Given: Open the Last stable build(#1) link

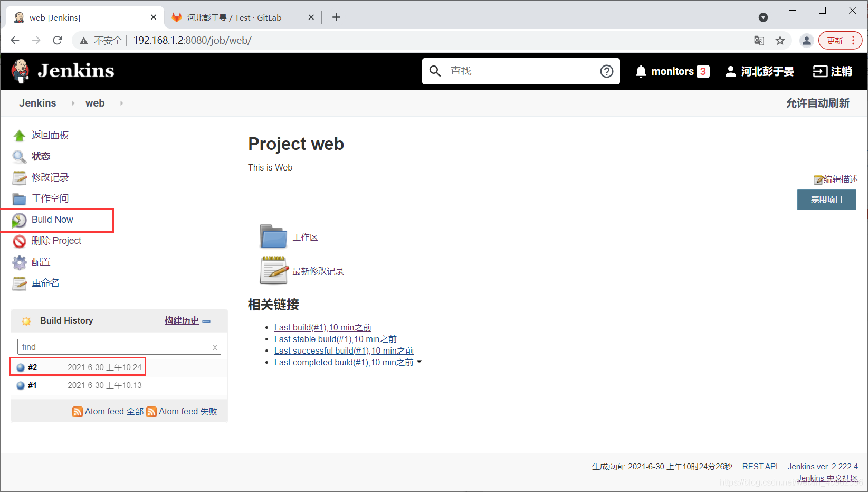Looking at the screenshot, I should [x=336, y=339].
